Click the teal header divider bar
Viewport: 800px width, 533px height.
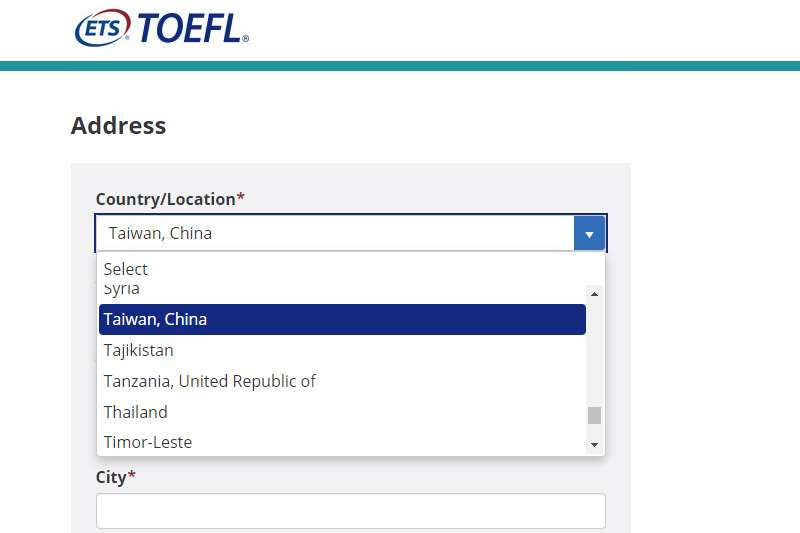(x=400, y=66)
